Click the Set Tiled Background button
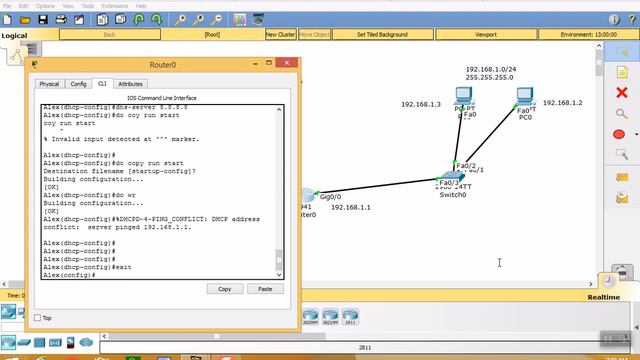This screenshot has width=640, height=360. [x=382, y=35]
